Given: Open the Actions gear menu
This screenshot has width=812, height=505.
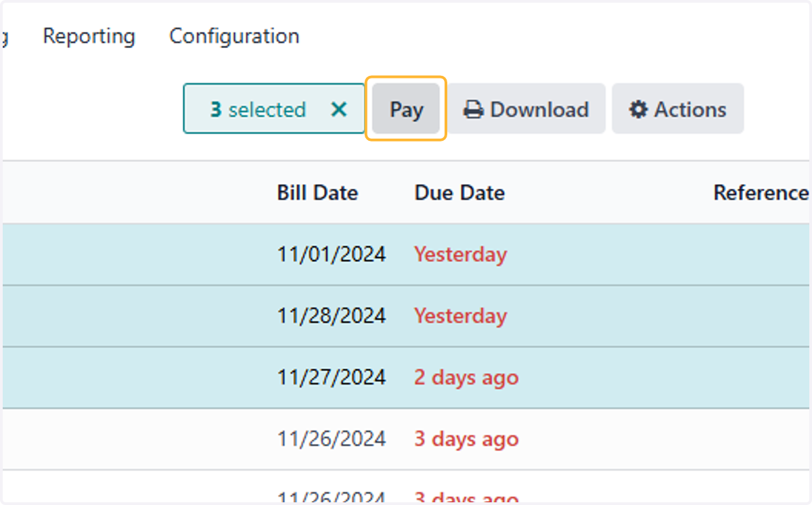Looking at the screenshot, I should 677,109.
